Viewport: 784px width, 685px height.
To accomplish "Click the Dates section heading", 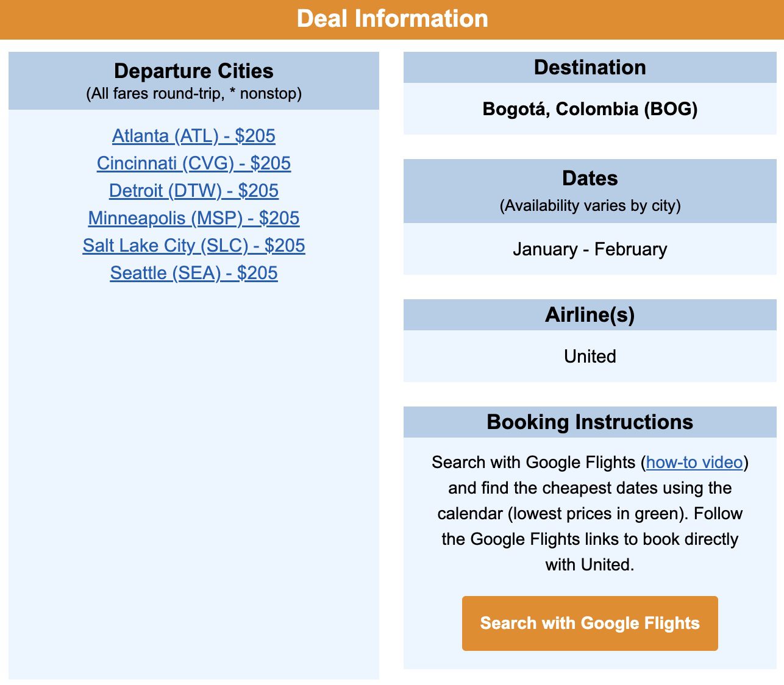I will (x=590, y=178).
